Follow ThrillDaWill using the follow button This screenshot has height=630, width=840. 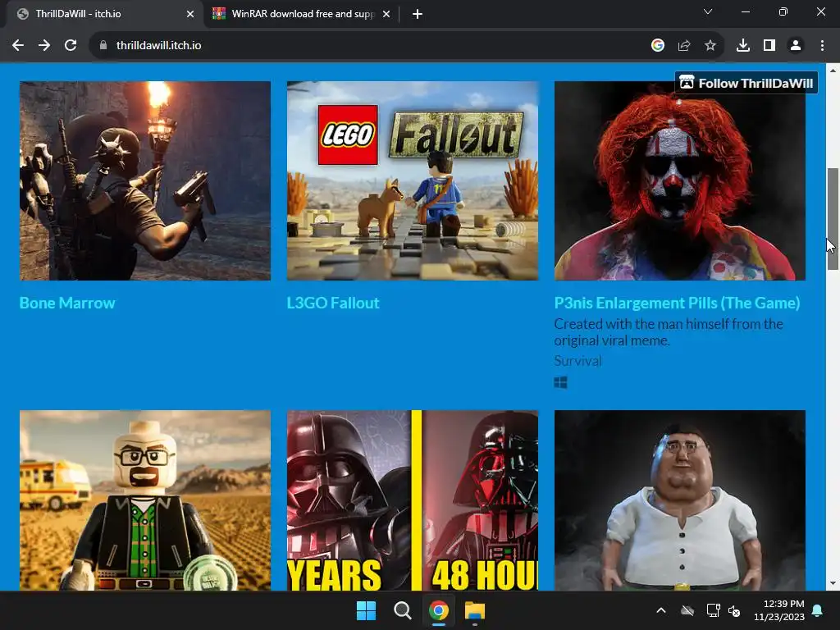click(x=746, y=83)
